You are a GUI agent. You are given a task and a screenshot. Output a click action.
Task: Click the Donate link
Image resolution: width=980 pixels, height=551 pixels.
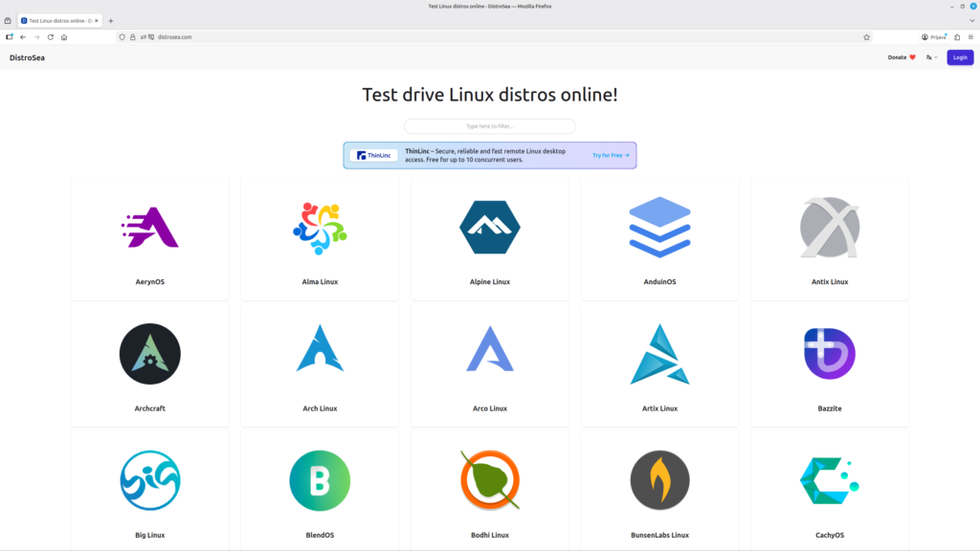(x=902, y=57)
